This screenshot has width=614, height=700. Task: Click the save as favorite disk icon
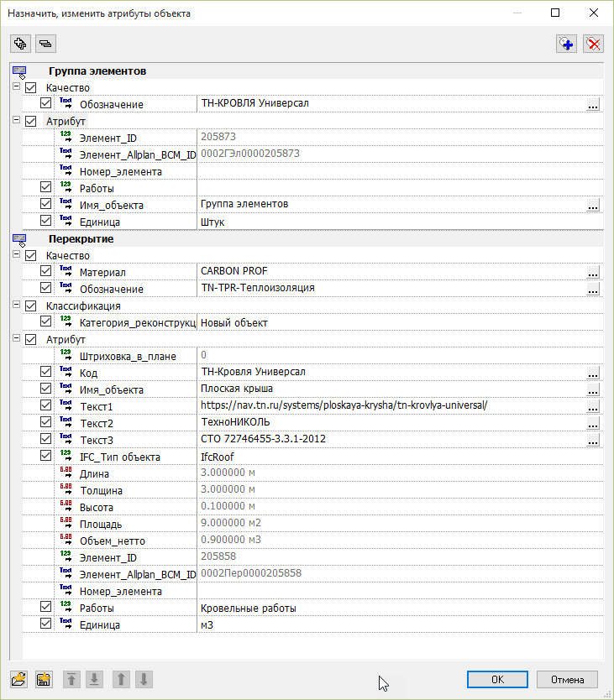pyautogui.click(x=45, y=679)
